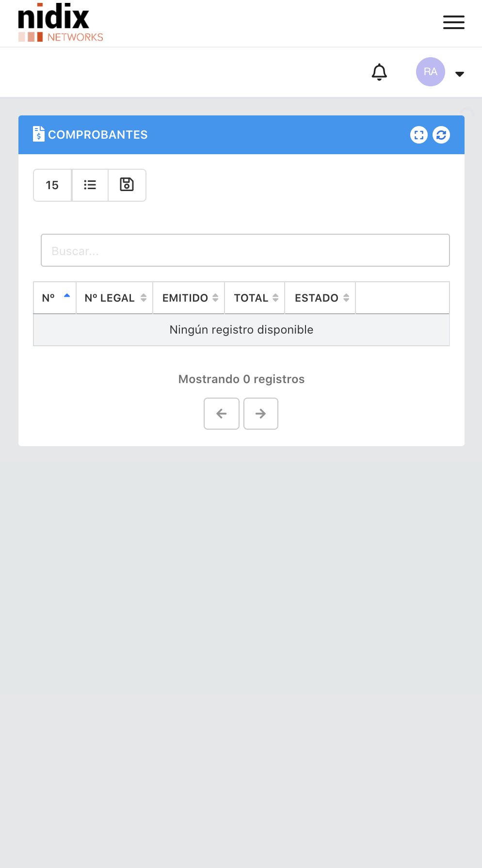
Task: Go to previous page of records
Action: click(x=222, y=414)
